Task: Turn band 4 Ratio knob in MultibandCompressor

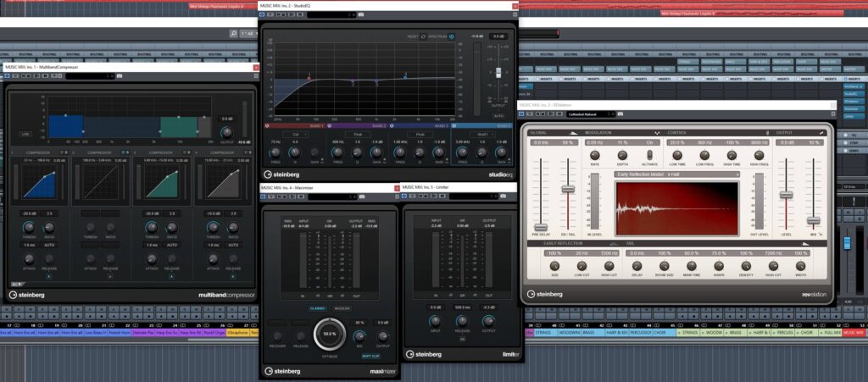Action: click(233, 227)
